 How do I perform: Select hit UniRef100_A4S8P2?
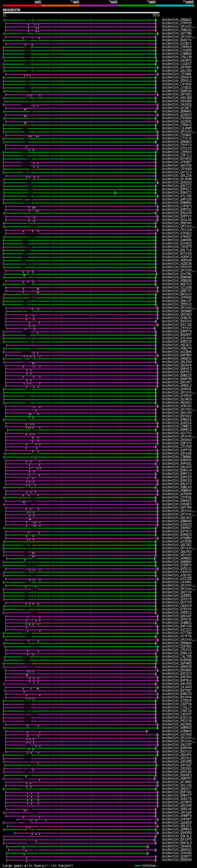pos(176,61)
